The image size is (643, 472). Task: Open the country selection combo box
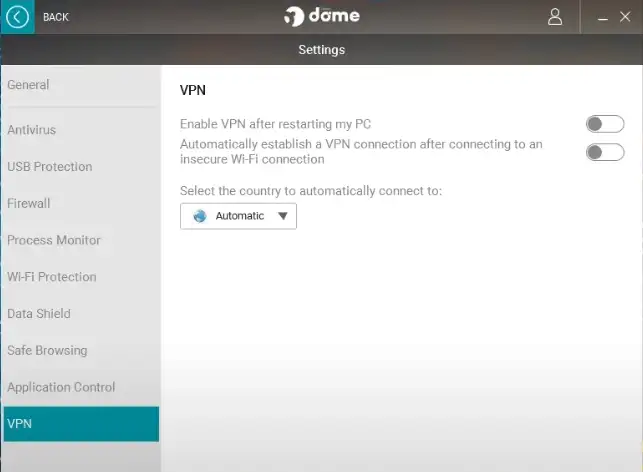coord(238,216)
